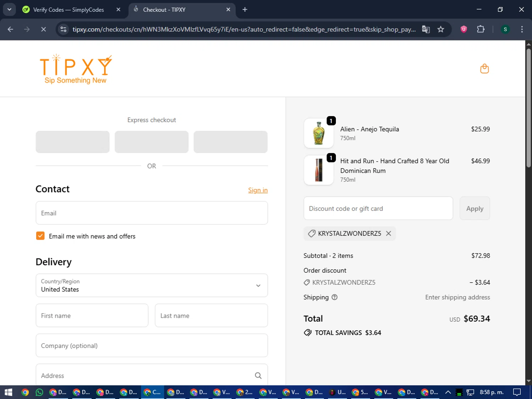Screen dimensions: 532x399
Task: Click the TIPXY logo
Action: pos(76,69)
